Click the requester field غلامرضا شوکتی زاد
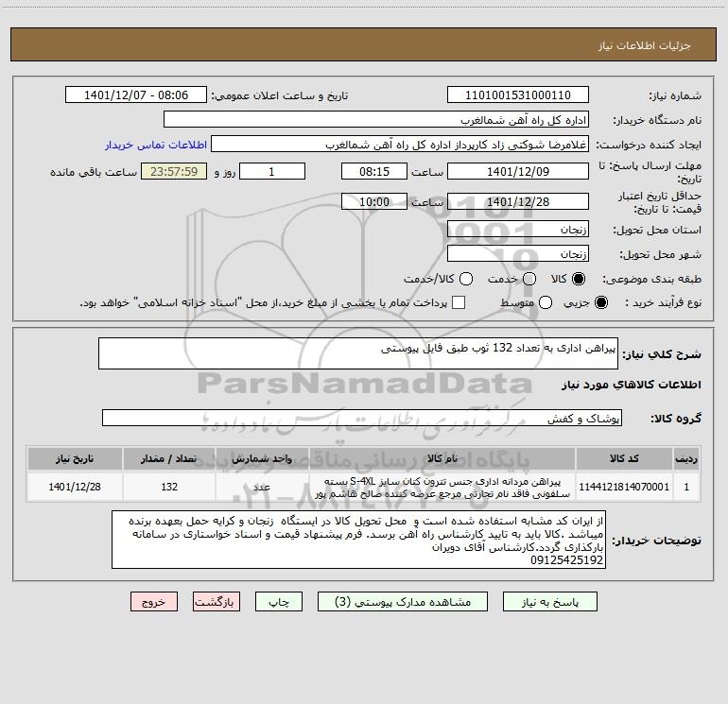 tap(400, 145)
